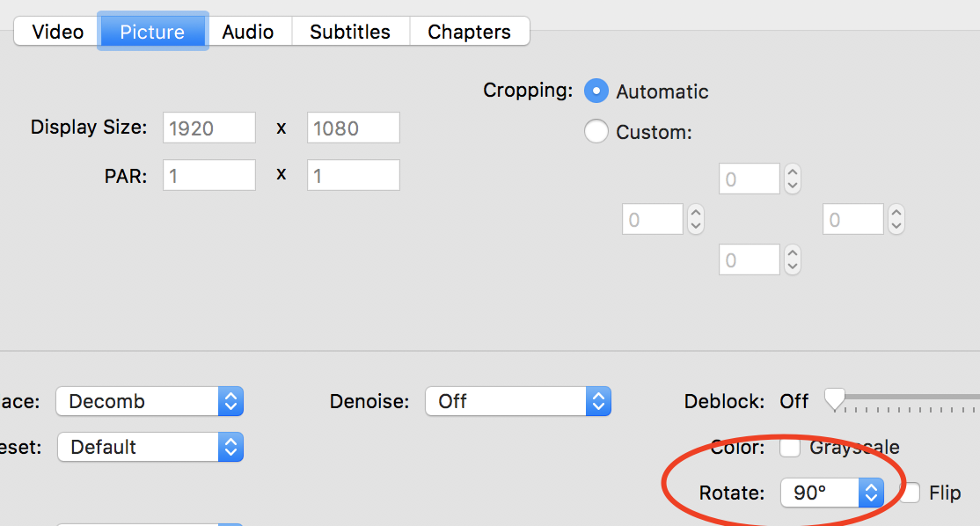
Task: Click the right crop value stepper
Action: click(x=896, y=219)
